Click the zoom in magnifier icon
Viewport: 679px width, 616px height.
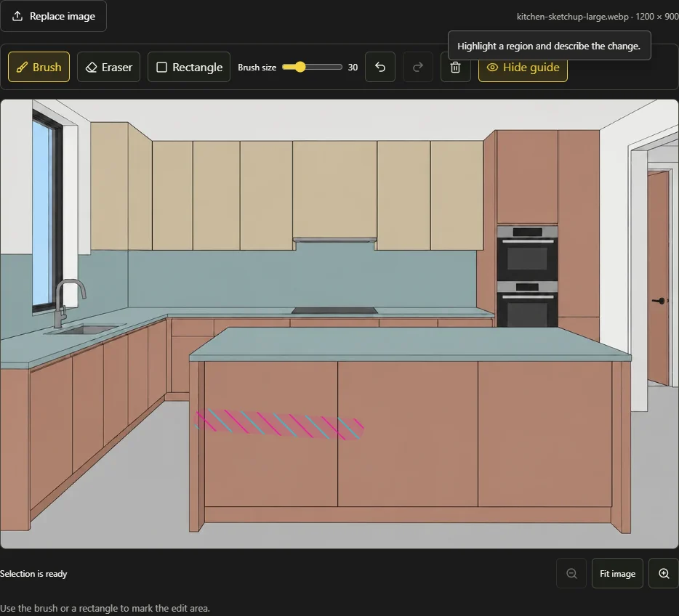point(664,574)
